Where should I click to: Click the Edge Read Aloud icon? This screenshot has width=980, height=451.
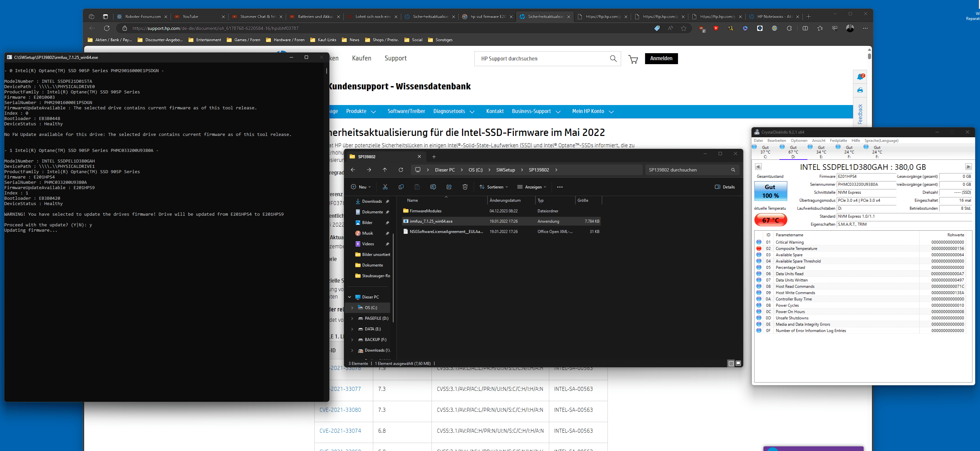pos(670,28)
